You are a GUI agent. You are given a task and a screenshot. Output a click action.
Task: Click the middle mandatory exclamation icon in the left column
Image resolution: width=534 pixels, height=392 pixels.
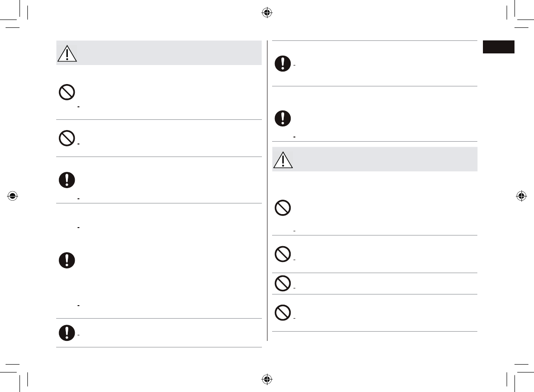pyautogui.click(x=67, y=260)
